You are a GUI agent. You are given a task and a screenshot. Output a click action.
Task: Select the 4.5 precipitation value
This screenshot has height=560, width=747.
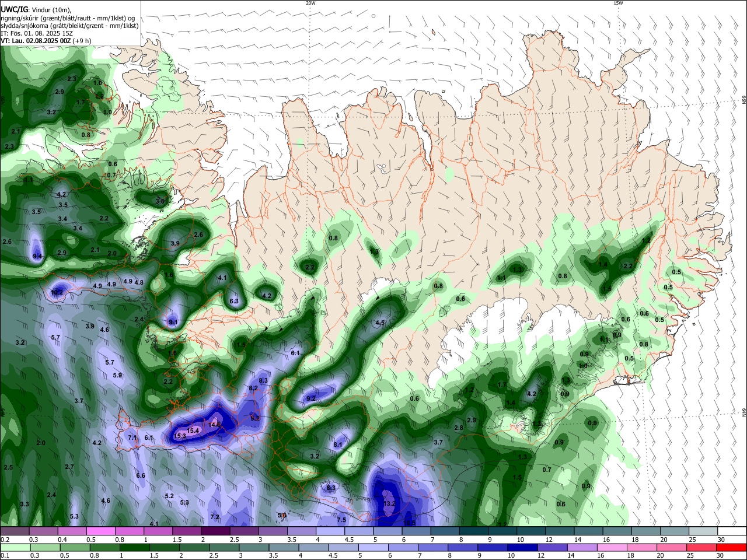380,323
